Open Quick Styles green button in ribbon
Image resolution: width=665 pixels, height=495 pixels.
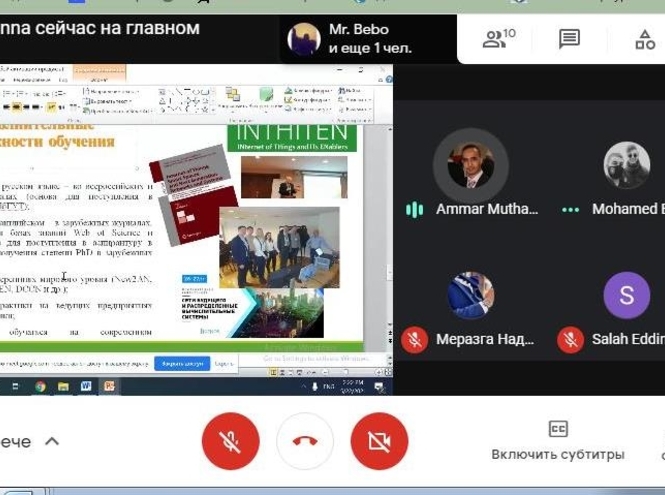point(266,100)
